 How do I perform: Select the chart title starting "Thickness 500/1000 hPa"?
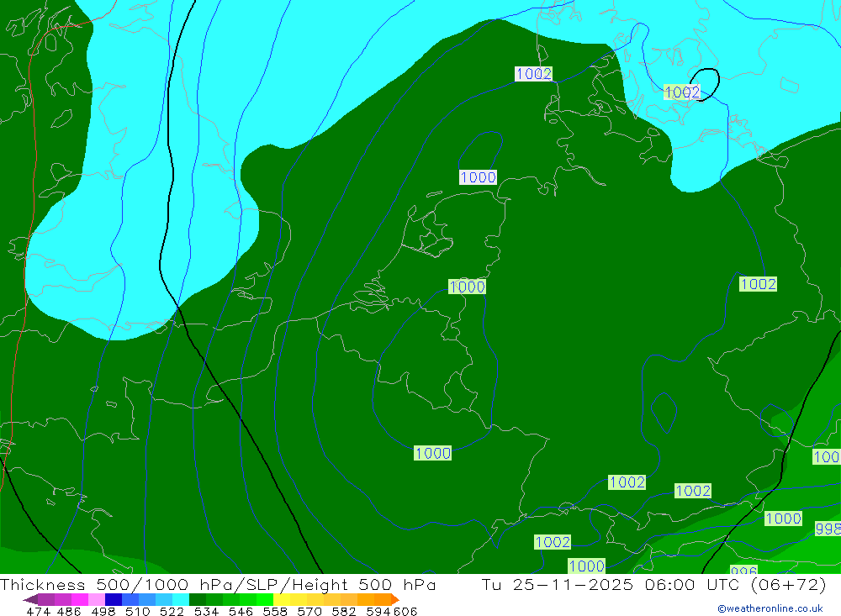click(218, 584)
